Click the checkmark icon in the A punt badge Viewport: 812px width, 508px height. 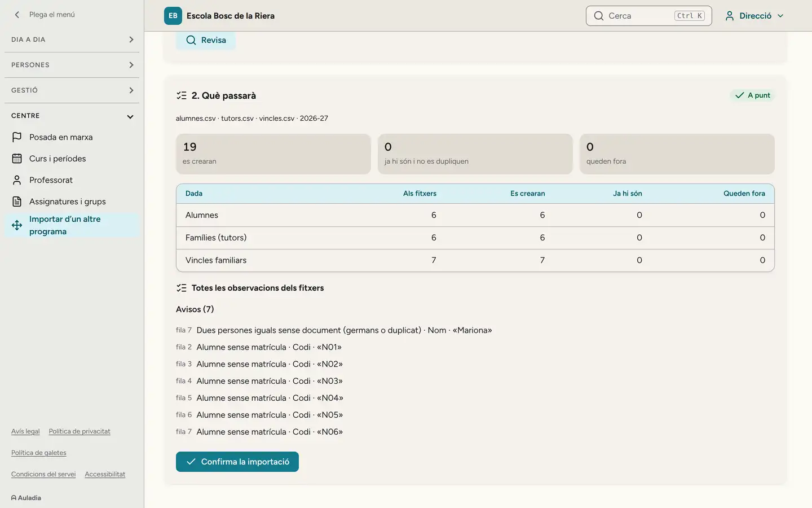coord(739,95)
